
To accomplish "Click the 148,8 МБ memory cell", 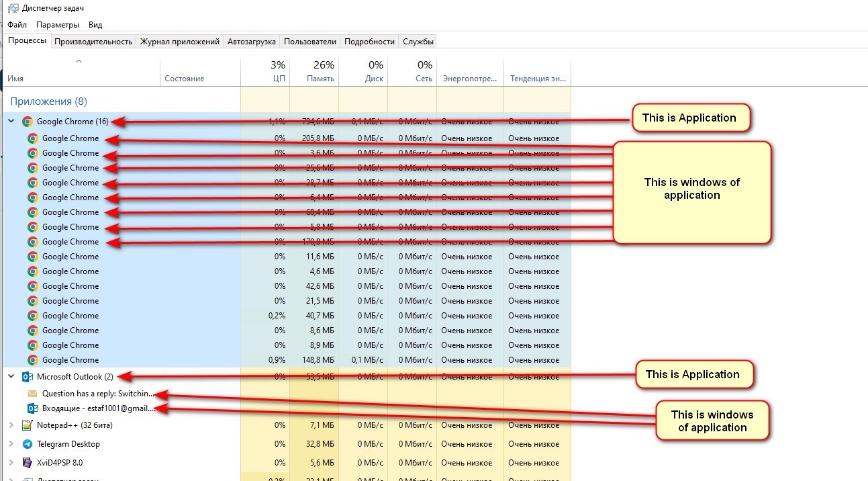I will click(314, 360).
